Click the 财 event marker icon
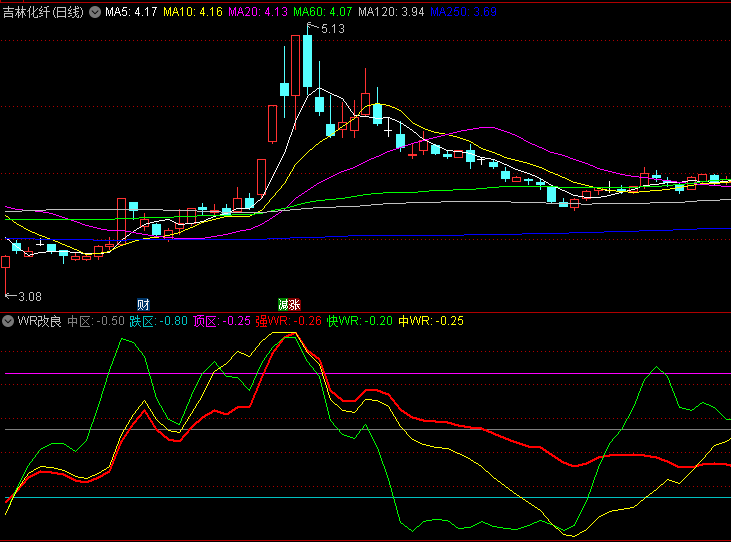Screen dimensions: 731x542 [x=144, y=303]
